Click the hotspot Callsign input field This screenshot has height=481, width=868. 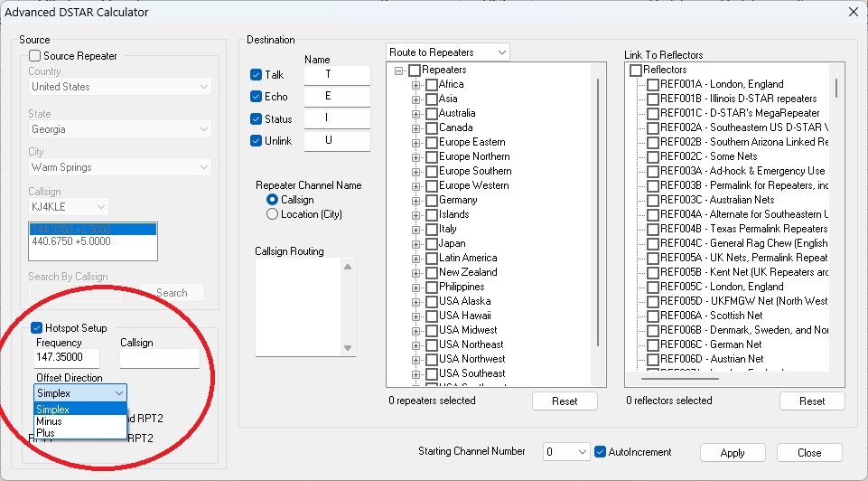point(160,358)
